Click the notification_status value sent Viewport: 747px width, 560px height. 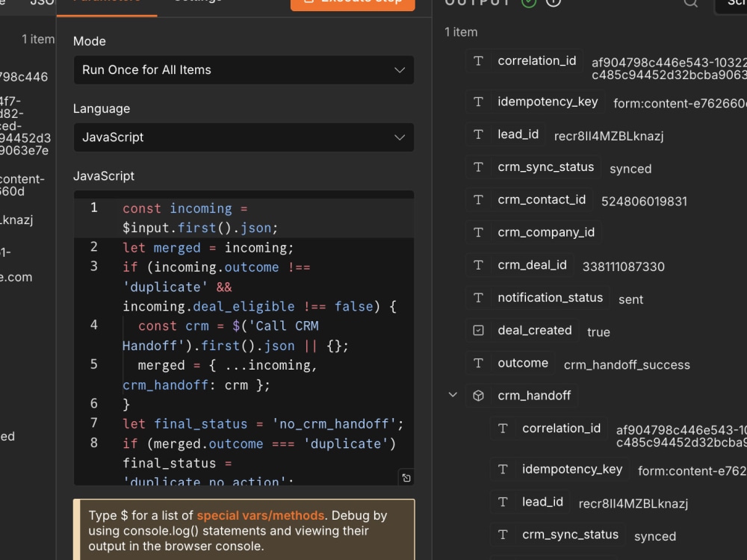630,299
